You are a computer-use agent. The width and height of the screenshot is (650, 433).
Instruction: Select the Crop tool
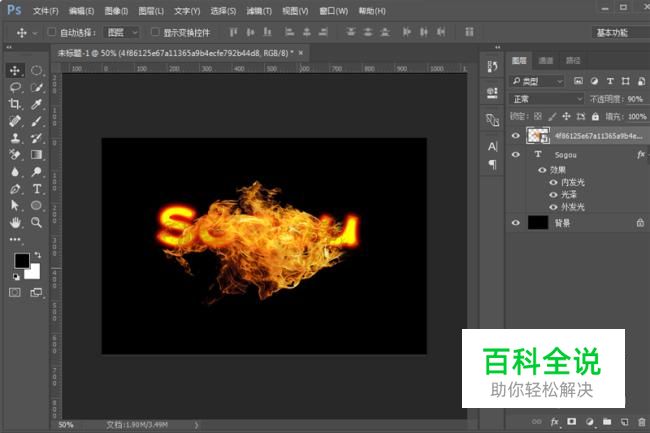tap(15, 104)
